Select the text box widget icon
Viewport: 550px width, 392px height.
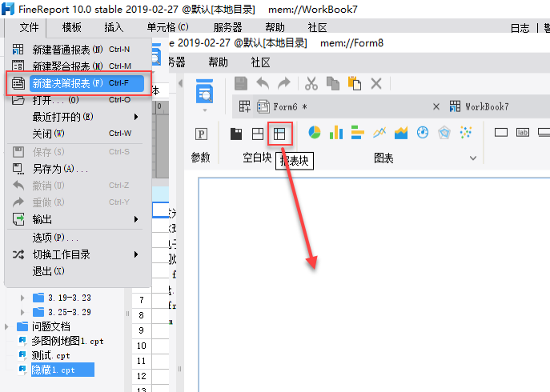point(501,133)
